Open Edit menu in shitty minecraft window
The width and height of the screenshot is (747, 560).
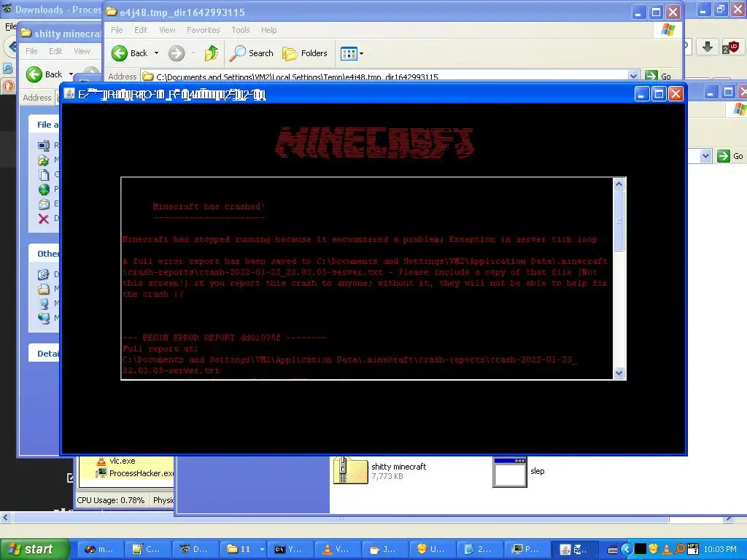(55, 51)
